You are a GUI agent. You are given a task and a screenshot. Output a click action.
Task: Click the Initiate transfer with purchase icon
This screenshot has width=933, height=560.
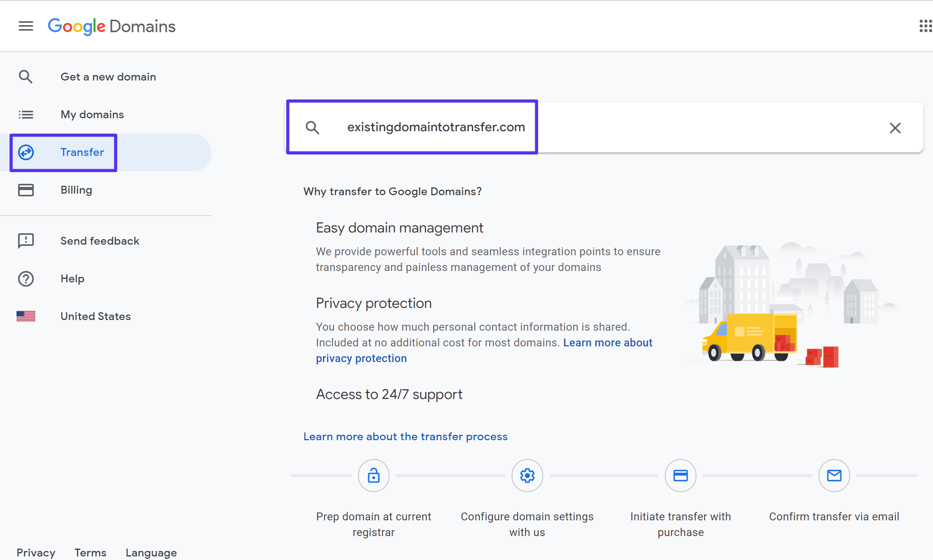coord(680,476)
